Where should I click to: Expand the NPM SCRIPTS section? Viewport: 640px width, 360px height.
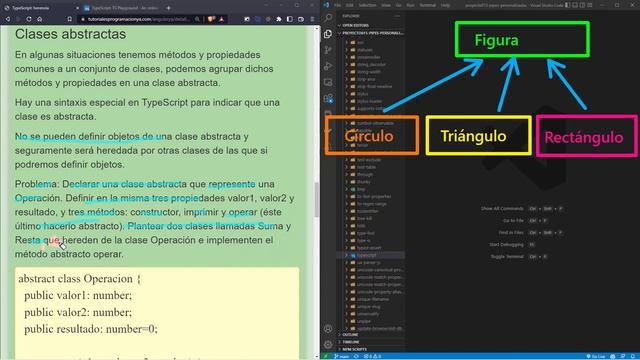pyautogui.click(x=371, y=349)
